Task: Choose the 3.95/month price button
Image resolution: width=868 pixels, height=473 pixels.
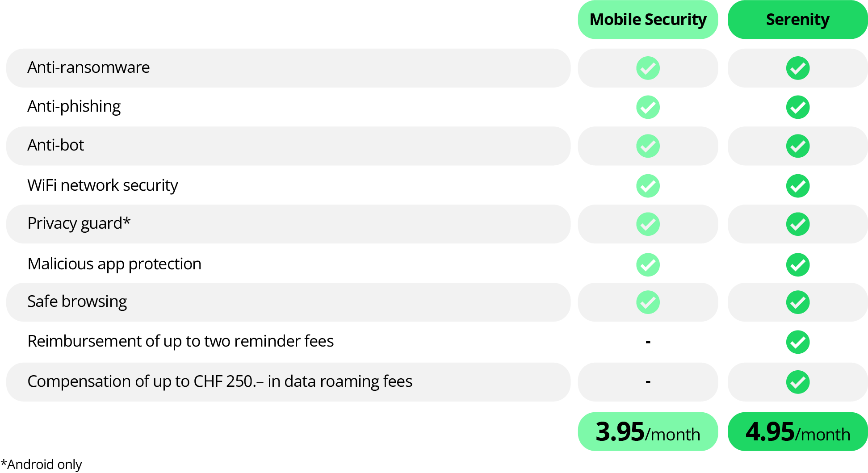Action: (648, 432)
